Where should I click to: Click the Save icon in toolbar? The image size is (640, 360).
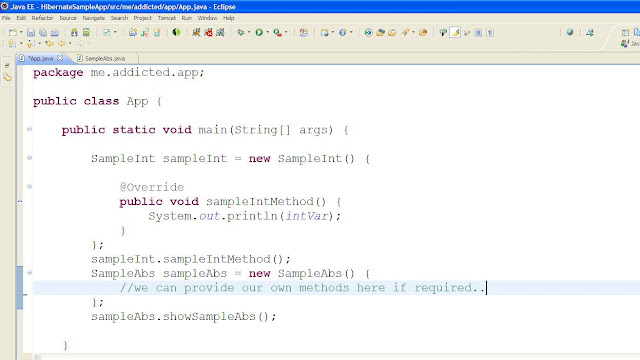31,33
